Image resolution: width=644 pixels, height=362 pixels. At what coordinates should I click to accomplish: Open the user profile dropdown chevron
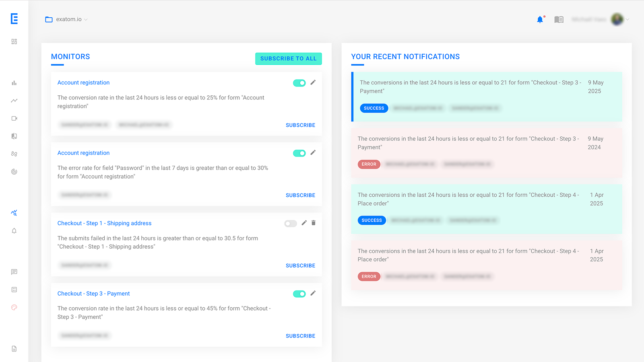627,19
